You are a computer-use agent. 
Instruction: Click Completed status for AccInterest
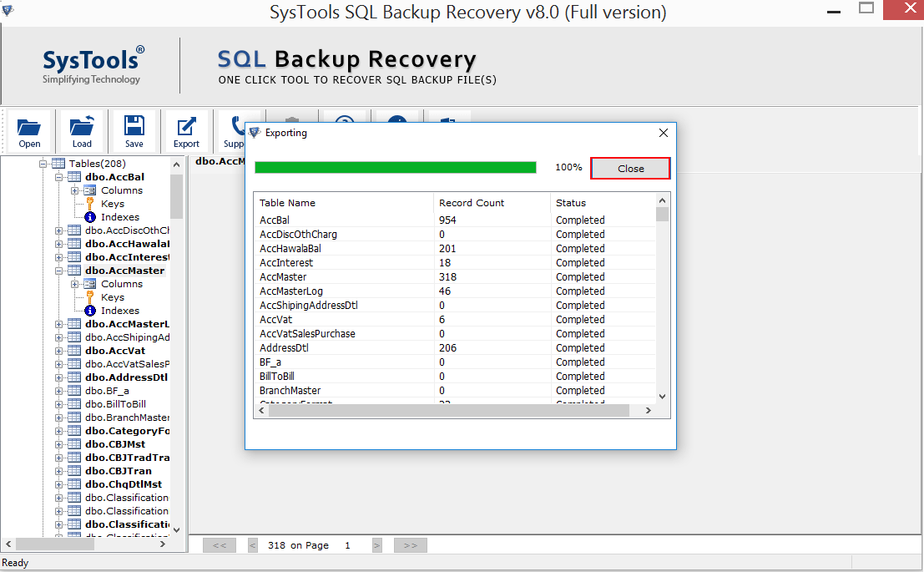pos(580,262)
